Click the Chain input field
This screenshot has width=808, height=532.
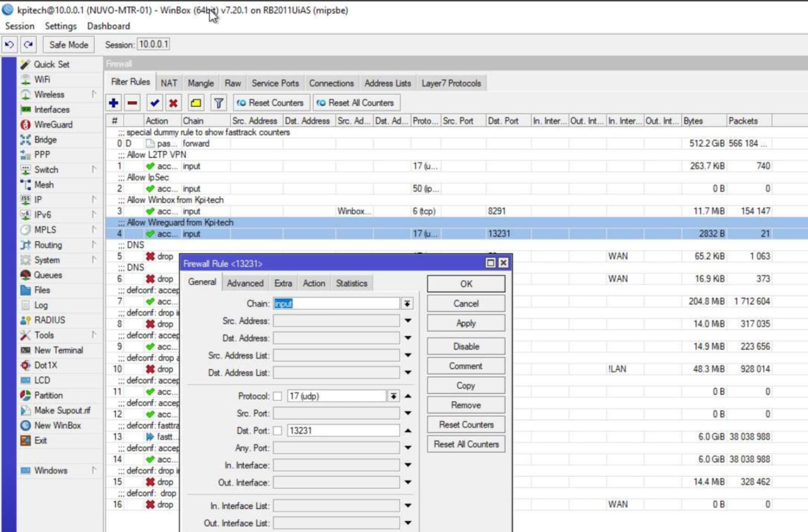click(337, 304)
